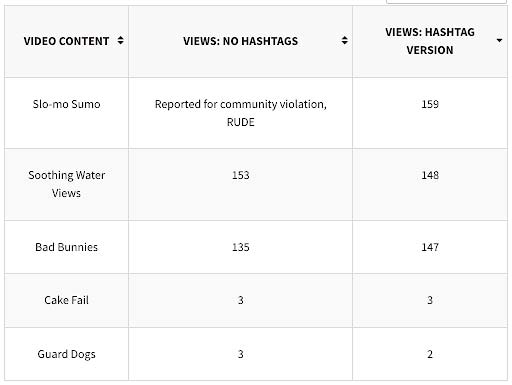Toggle sort arrow on Hashtag Version column
512x385 pixels.
(499, 41)
